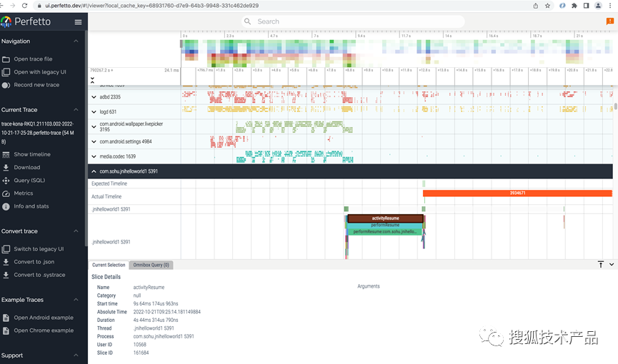
Task: Click the browser share icon
Action: [x=536, y=6]
